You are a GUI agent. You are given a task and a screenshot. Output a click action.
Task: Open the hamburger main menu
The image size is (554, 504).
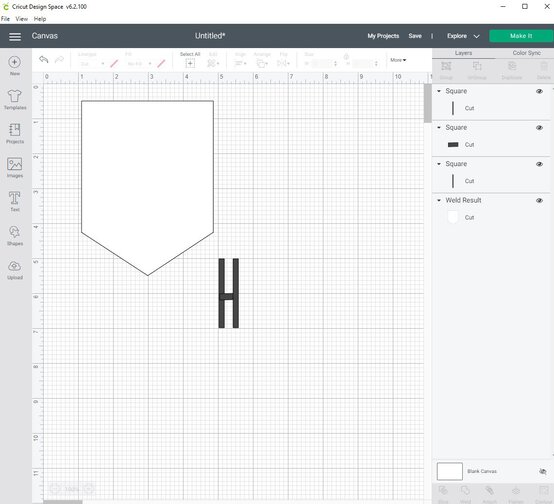(x=15, y=36)
